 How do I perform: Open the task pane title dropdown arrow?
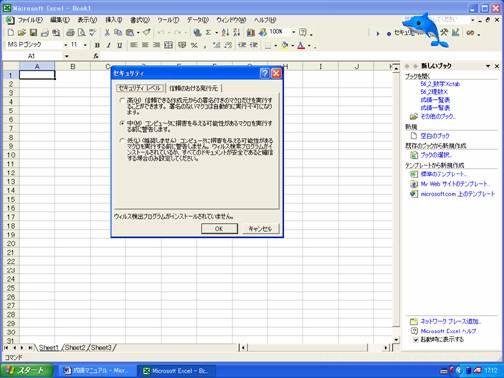tap(488, 66)
